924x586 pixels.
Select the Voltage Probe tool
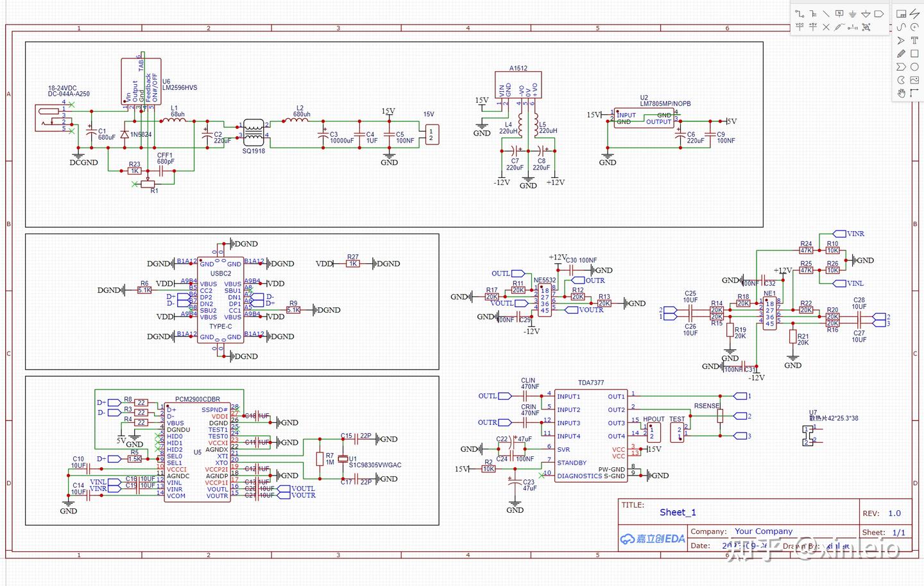839,27
